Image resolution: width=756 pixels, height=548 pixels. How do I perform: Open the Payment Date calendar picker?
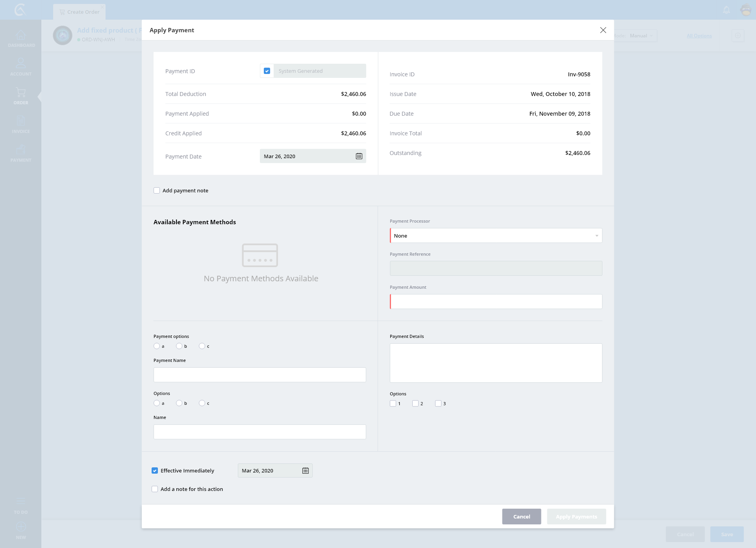[359, 156]
